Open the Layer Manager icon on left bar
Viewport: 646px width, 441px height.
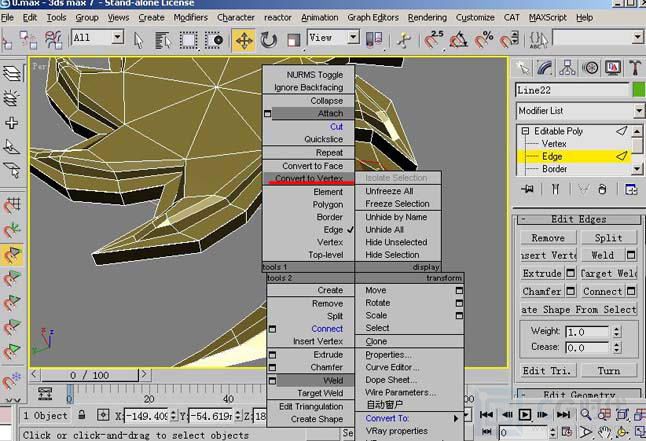[x=12, y=74]
